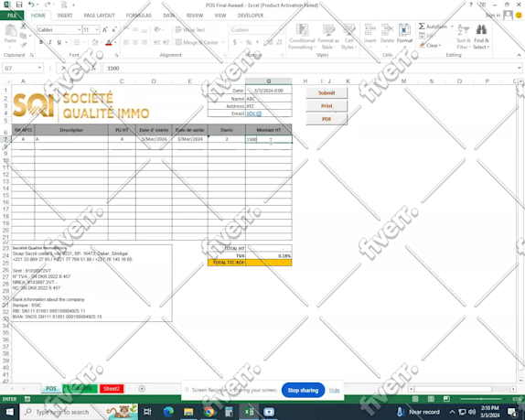Switch to PAGE LAYOUT tab

pos(99,16)
